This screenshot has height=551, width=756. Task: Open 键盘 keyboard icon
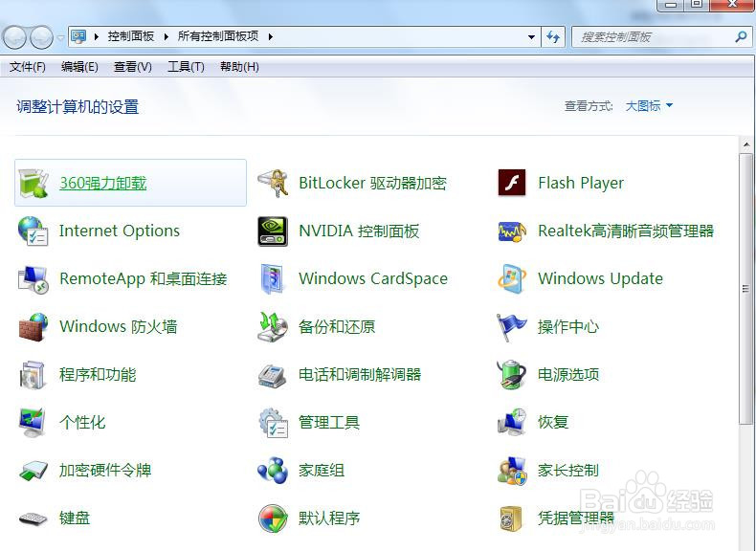[33, 518]
